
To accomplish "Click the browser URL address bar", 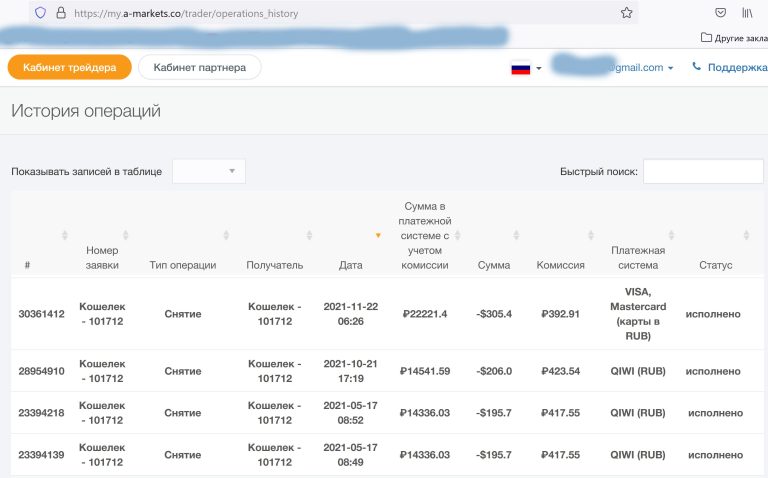I will click(340, 13).
